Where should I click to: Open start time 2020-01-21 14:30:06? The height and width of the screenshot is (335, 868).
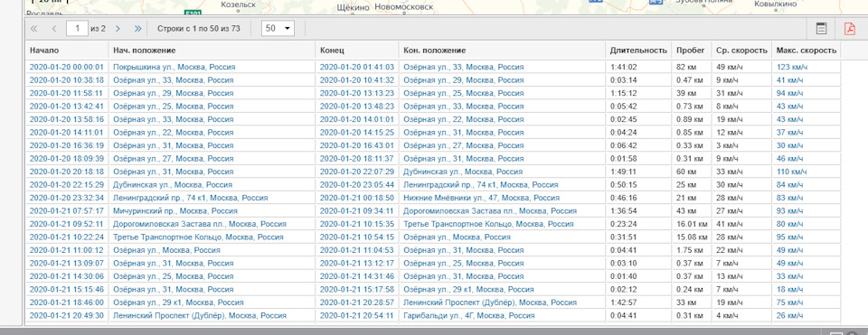[66, 276]
